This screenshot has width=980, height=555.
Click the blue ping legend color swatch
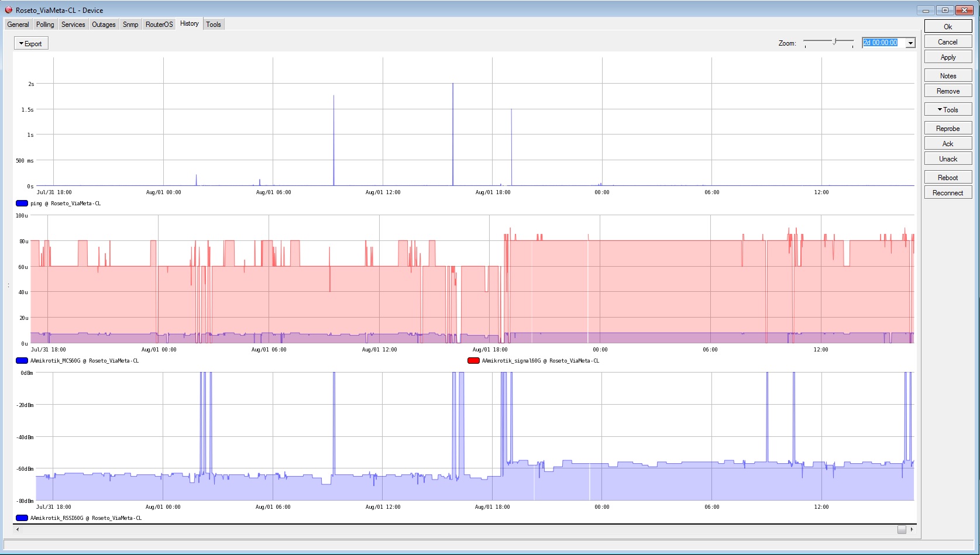coord(22,204)
